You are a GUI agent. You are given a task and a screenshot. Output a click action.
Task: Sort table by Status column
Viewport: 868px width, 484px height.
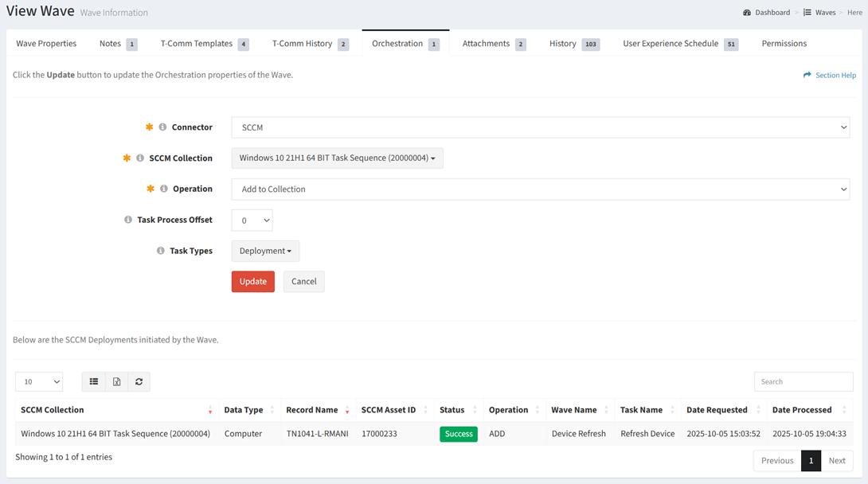coord(452,410)
